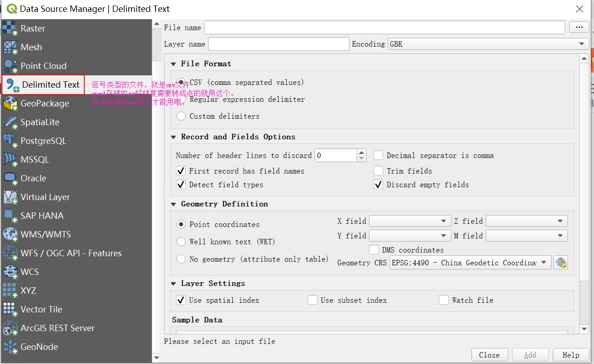Click the Help button
The image size is (594, 364).
[x=571, y=355]
